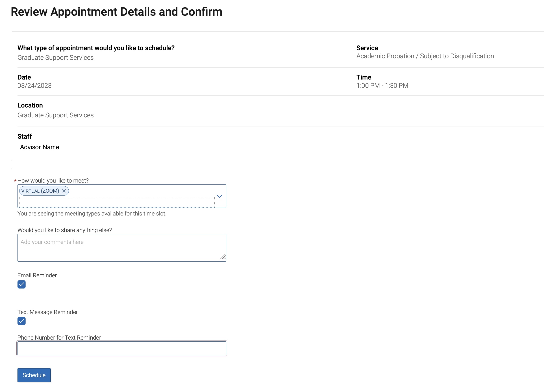
Task: Select the Virtual (Zoom) chip label
Action: point(40,191)
